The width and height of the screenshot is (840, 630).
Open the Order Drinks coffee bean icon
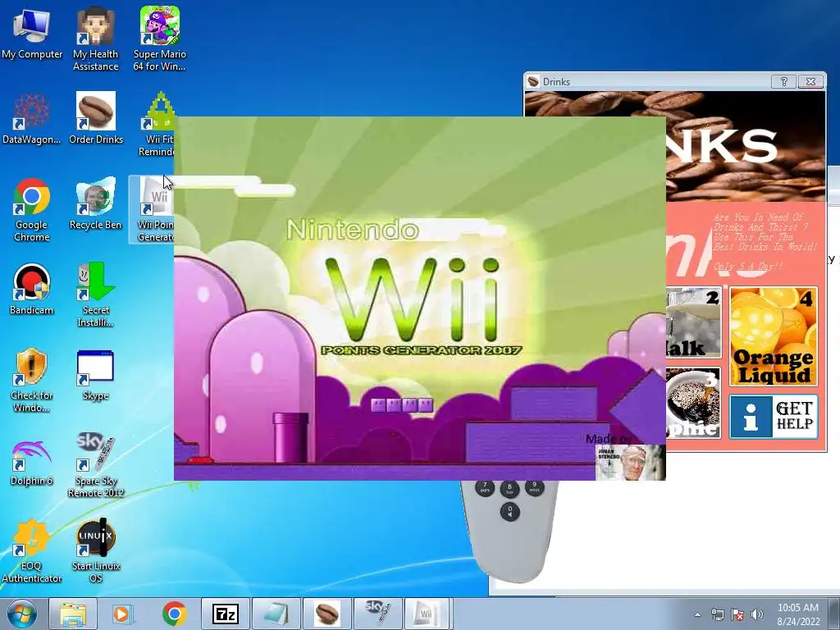[96, 118]
